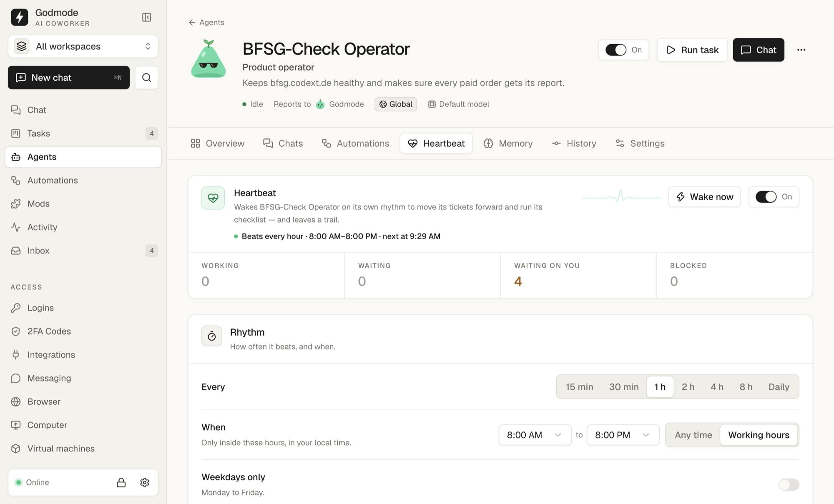834x504 pixels.
Task: Open Mods in the sidebar
Action: click(x=83, y=204)
